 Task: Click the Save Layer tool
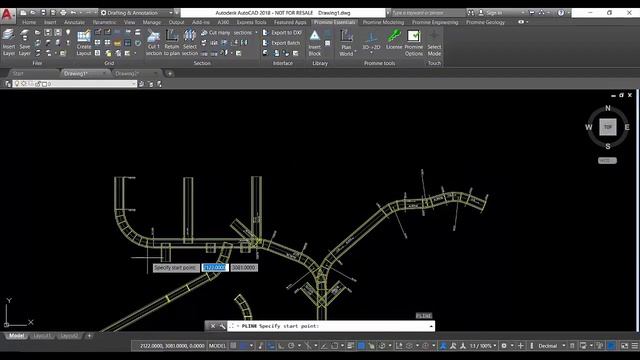click(x=24, y=42)
